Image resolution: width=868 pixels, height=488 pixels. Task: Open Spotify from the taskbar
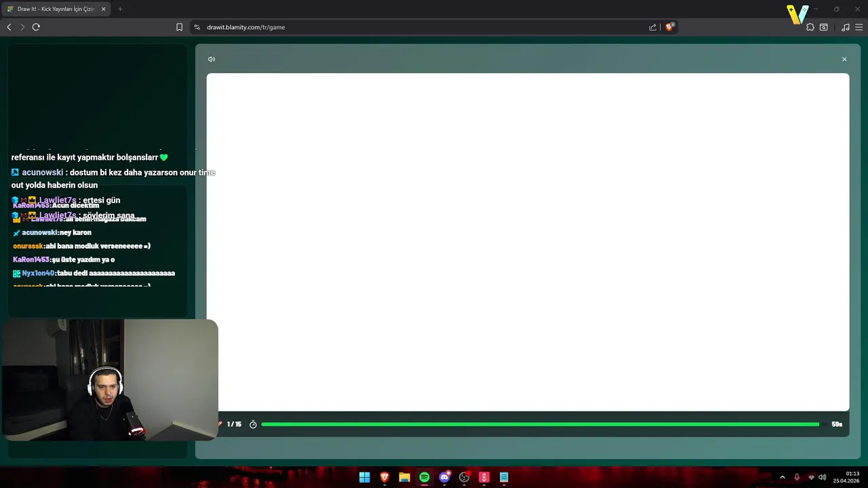point(425,477)
